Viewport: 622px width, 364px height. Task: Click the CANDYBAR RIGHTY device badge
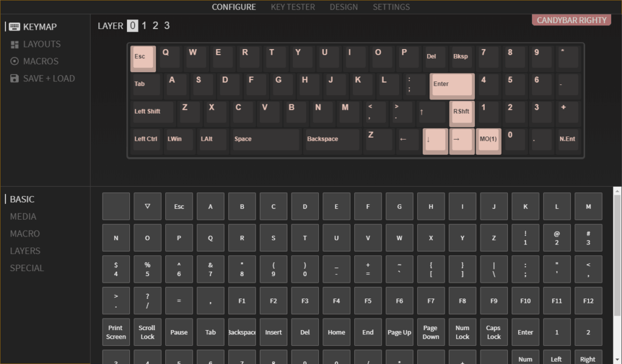(571, 20)
